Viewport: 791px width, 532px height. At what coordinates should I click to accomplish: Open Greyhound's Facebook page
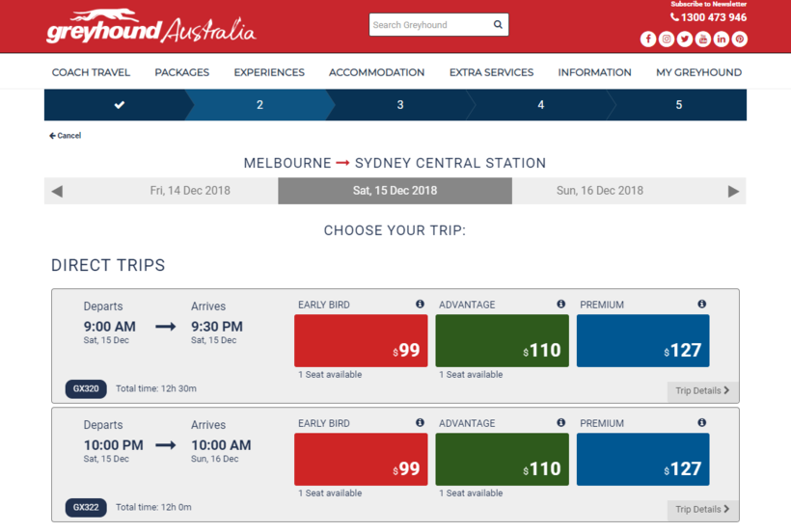click(x=648, y=40)
